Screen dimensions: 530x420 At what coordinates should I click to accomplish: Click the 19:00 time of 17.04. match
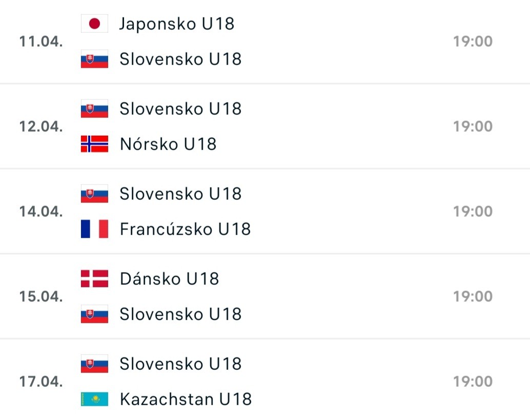tap(473, 382)
